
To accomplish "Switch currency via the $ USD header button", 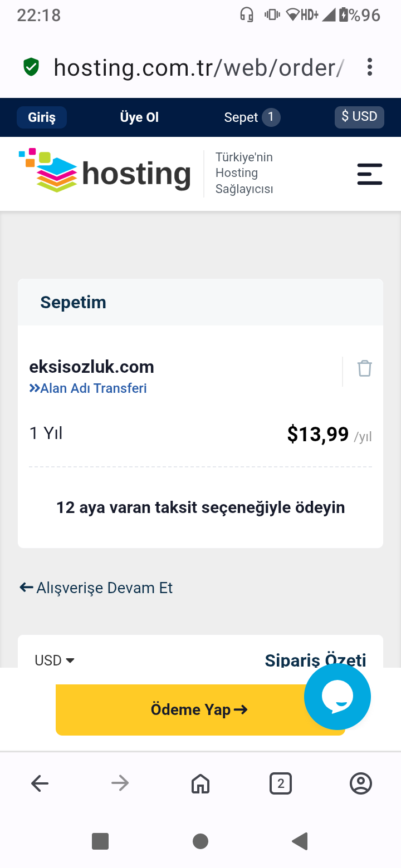I will coord(359,117).
